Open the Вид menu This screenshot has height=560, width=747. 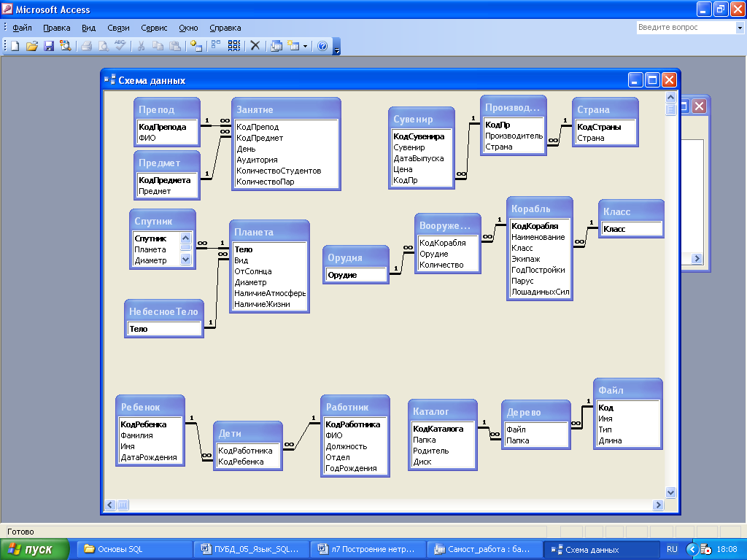(x=88, y=28)
